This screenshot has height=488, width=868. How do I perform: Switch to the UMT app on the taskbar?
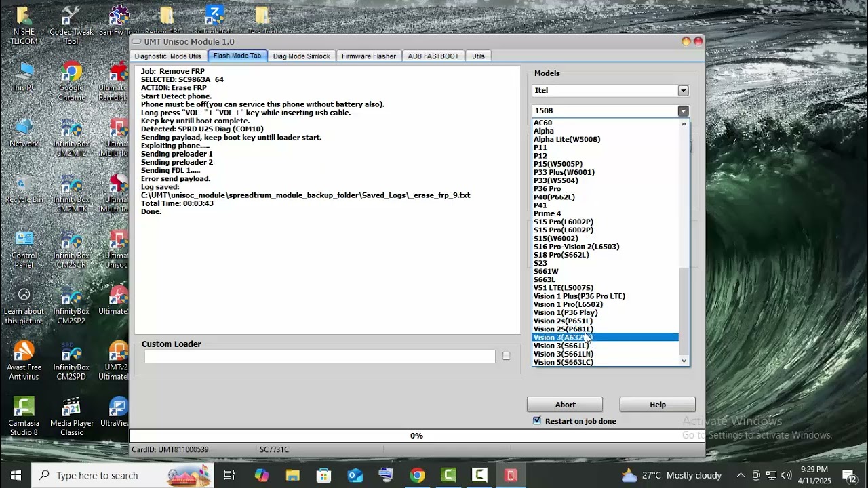click(x=511, y=475)
